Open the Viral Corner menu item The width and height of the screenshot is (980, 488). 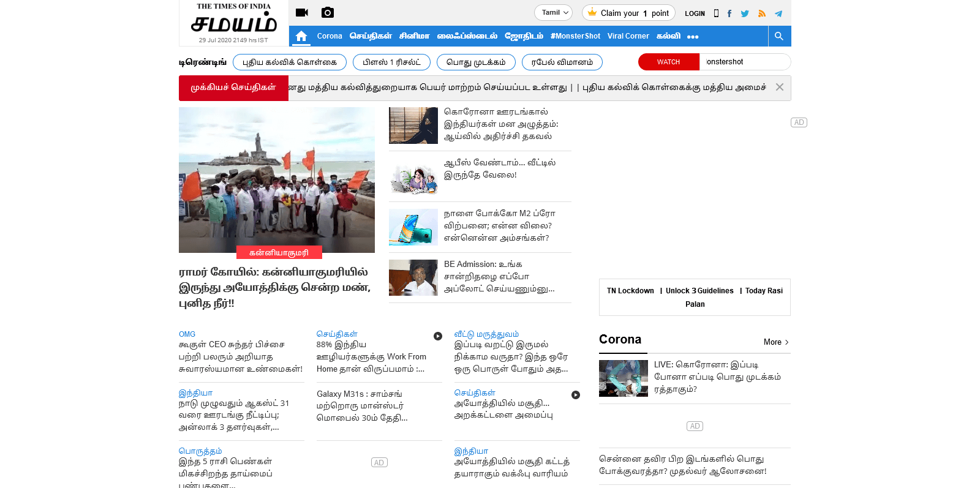[x=628, y=36]
